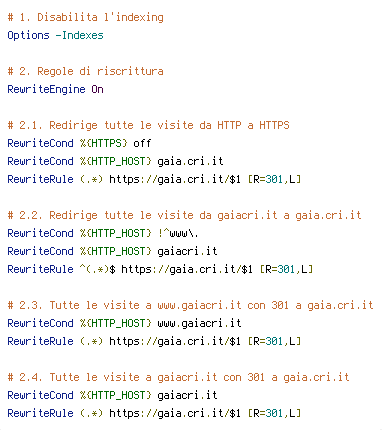Click the %{HTTPS} variable in RewriteCond
Image resolution: width=382 pixels, height=430 pixels.
(103, 143)
